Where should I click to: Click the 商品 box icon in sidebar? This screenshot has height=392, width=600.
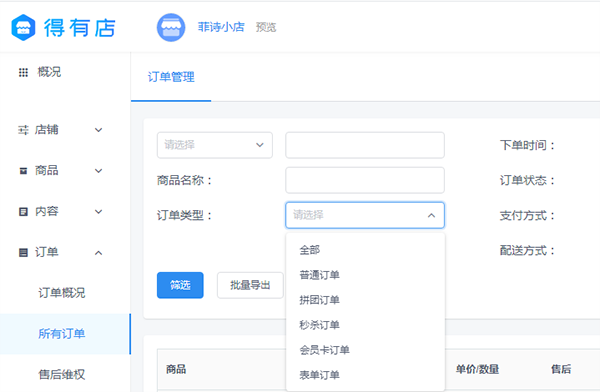(x=23, y=171)
